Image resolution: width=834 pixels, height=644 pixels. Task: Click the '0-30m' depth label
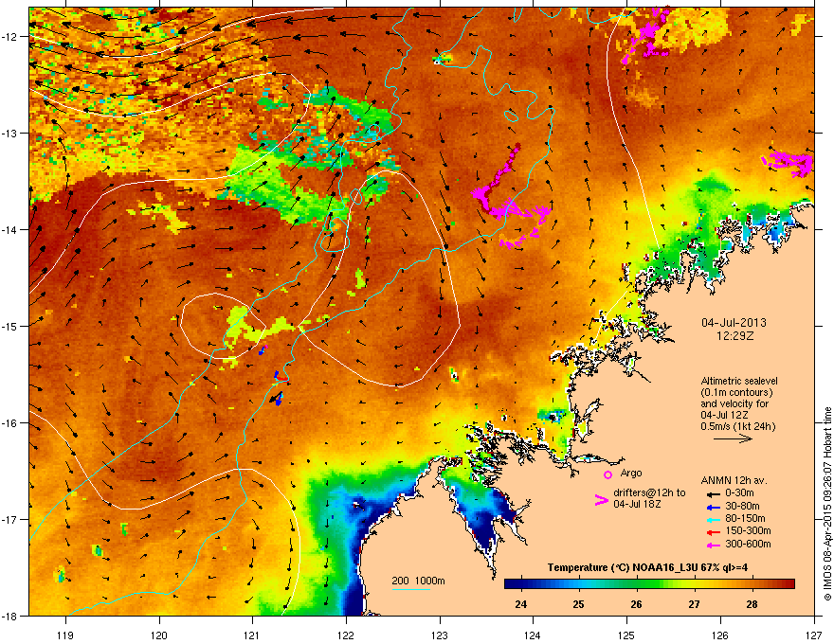740,493
